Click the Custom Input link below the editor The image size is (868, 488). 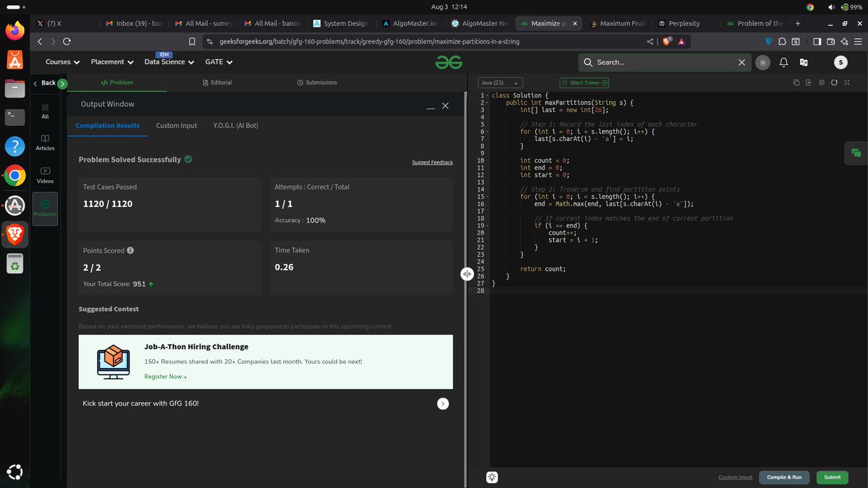point(735,477)
